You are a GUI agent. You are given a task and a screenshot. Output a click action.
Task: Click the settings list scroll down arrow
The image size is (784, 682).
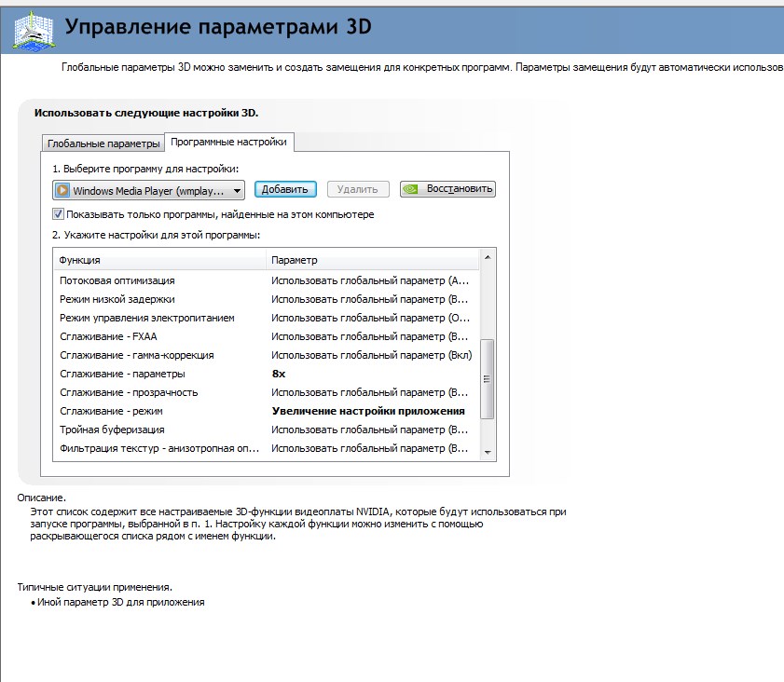point(487,451)
